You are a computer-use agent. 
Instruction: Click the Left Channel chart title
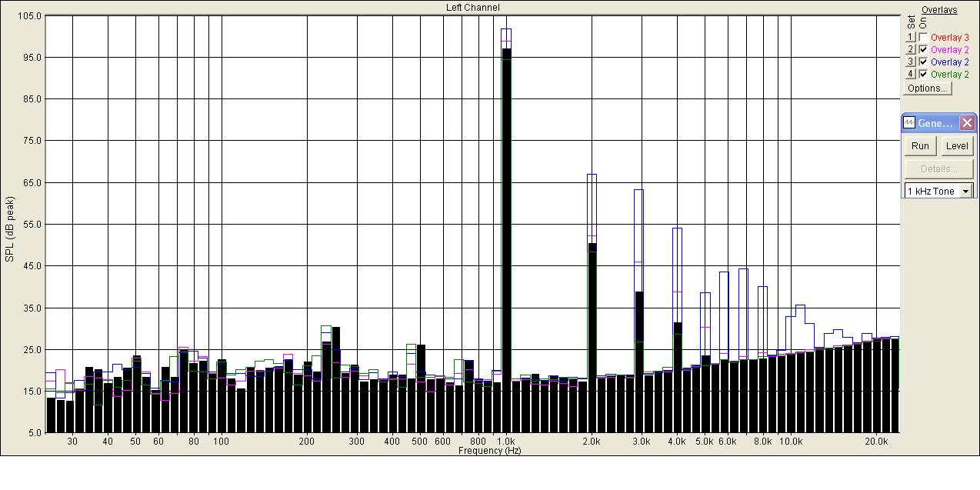(472, 8)
